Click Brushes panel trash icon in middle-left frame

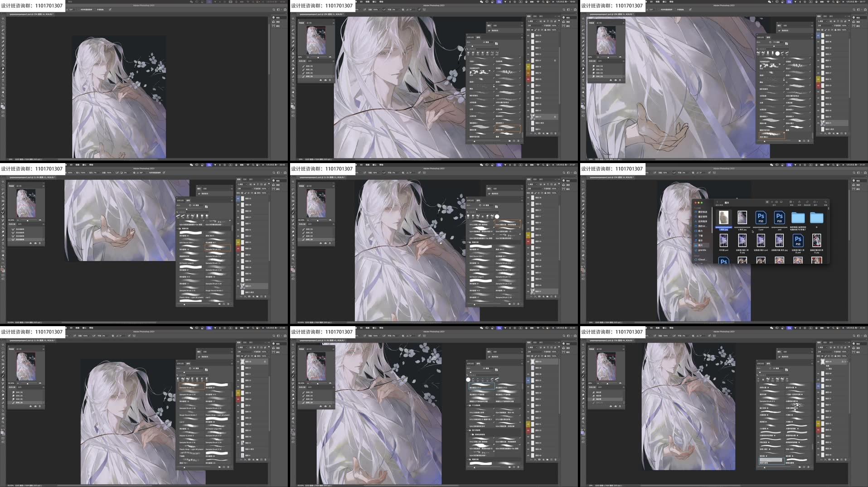(x=228, y=304)
